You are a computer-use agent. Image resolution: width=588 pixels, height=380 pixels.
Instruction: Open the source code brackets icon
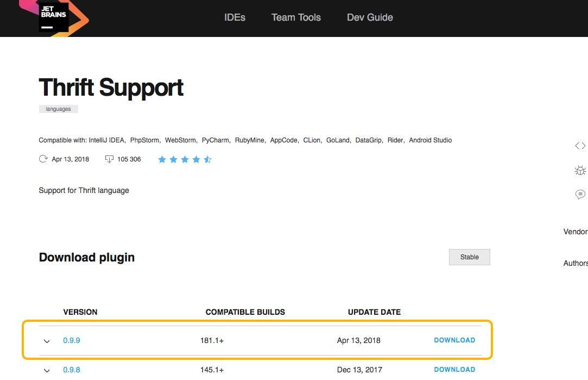click(580, 146)
